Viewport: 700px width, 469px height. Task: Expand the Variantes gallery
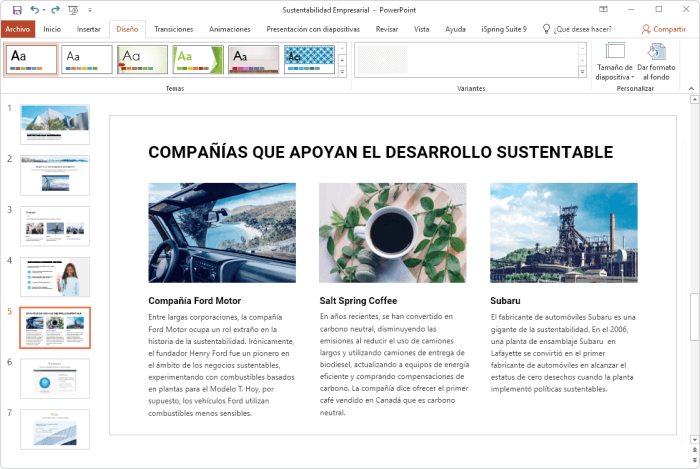(x=583, y=71)
